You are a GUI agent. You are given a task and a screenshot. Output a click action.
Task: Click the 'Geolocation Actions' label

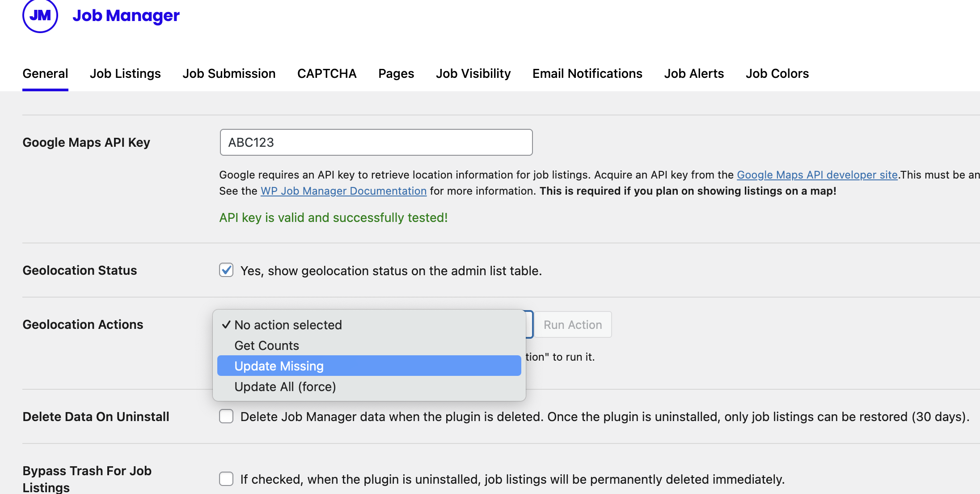point(83,324)
